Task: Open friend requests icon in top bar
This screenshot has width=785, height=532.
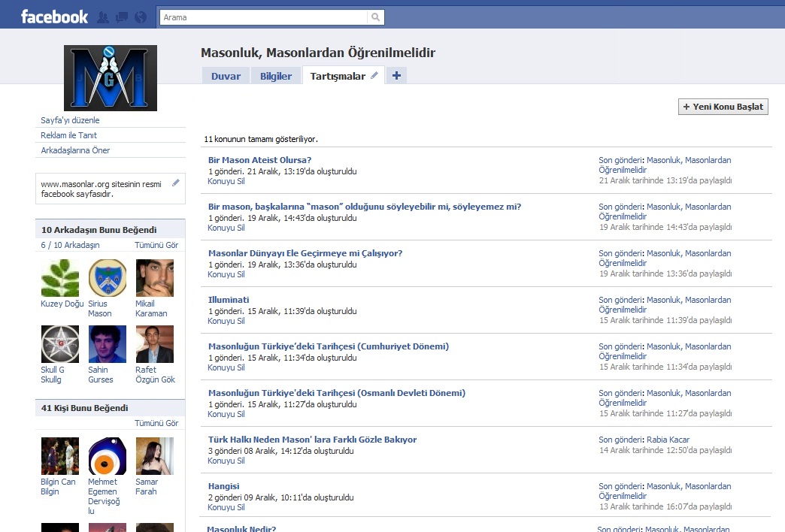Action: [102, 17]
